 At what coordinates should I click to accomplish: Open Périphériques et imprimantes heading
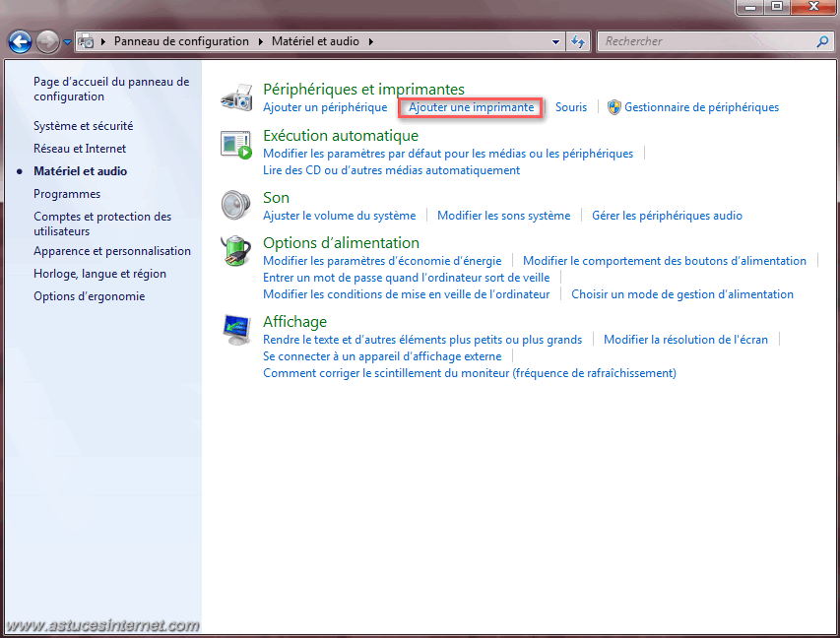[363, 89]
